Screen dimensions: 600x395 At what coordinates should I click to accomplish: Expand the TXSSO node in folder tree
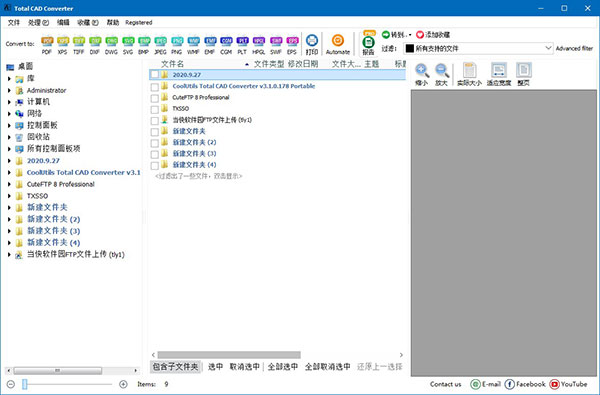(9, 196)
